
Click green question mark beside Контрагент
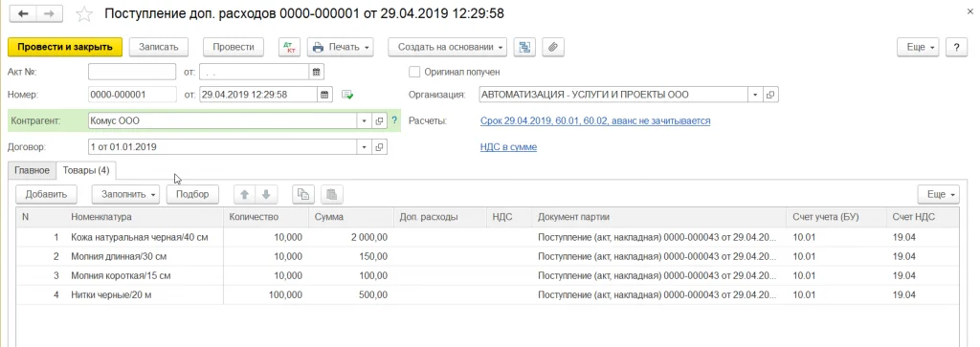[x=393, y=121]
